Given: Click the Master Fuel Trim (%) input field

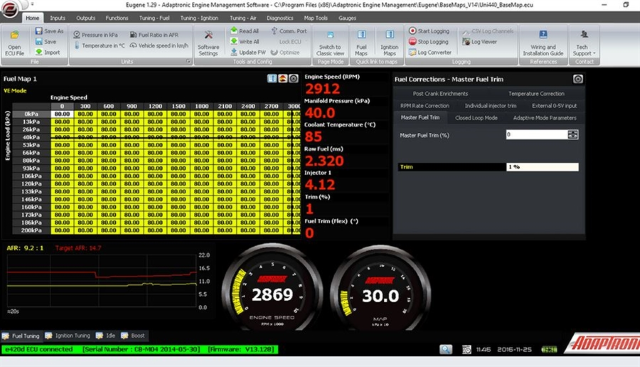Looking at the screenshot, I should pos(537,134).
